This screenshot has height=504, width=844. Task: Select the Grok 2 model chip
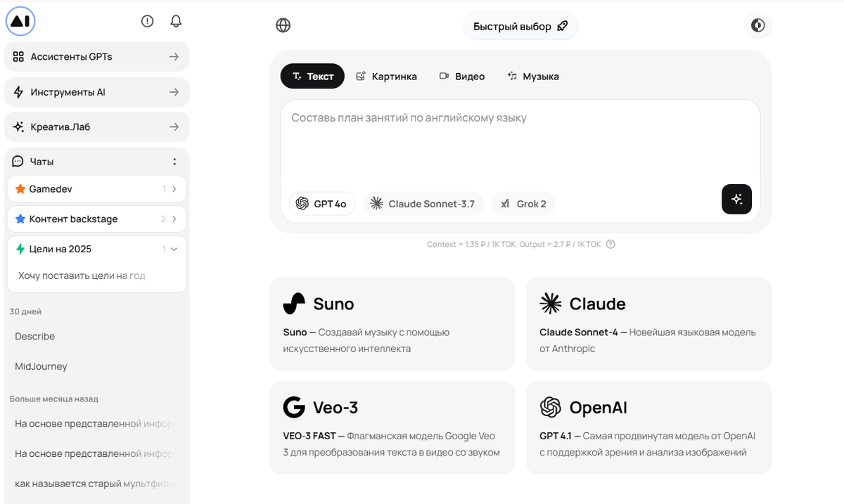click(x=523, y=204)
